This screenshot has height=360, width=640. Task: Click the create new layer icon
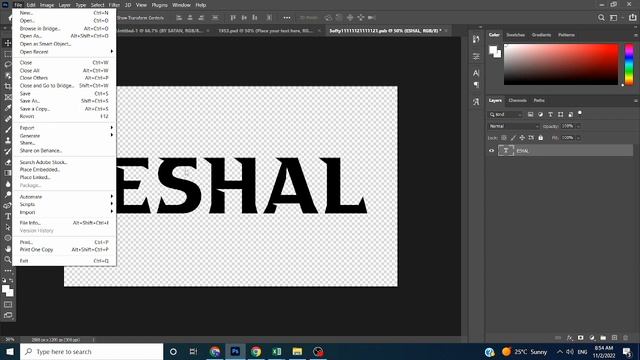614,338
